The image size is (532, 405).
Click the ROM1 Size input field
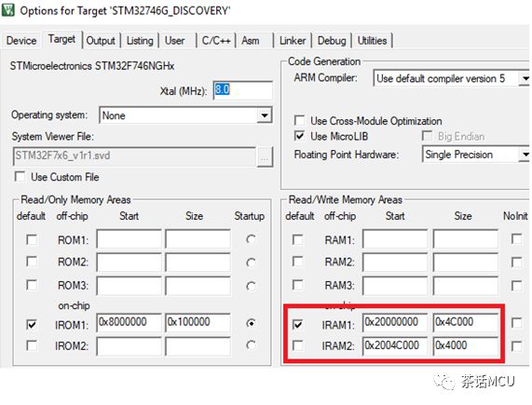click(x=198, y=239)
